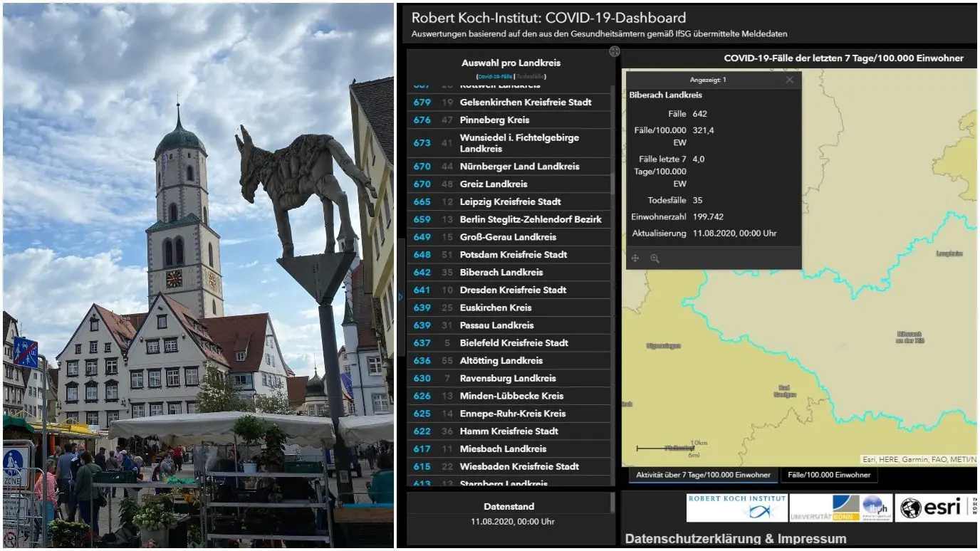Switch list sorting to Covid-19-Fälle

point(495,76)
